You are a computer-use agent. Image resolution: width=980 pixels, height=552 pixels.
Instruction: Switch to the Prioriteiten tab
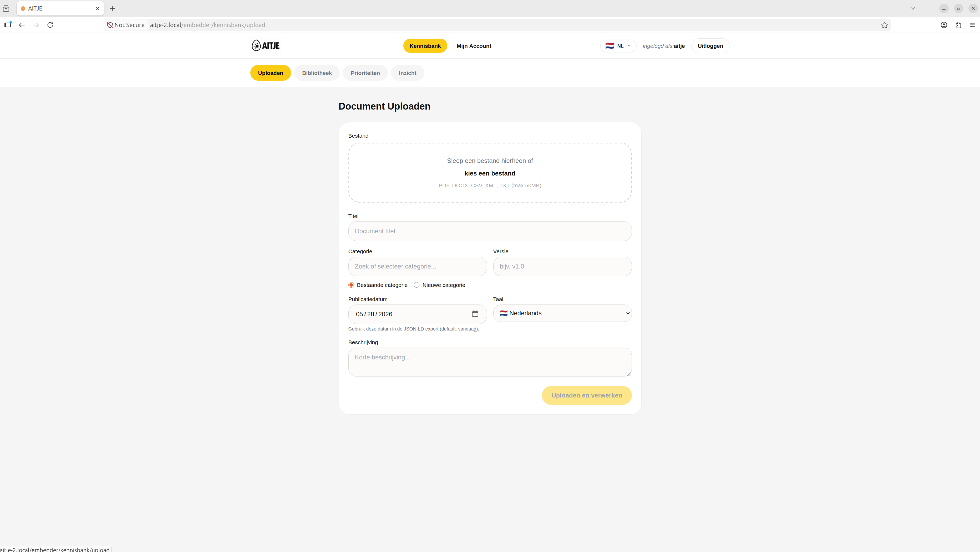(x=365, y=73)
